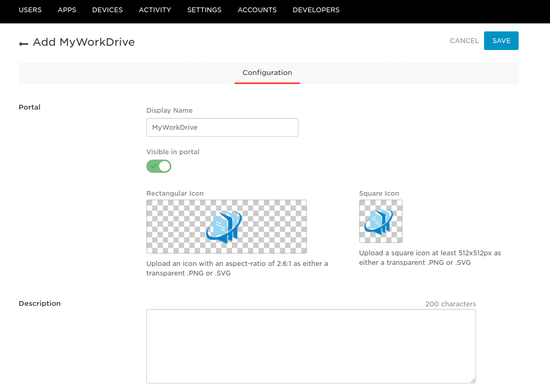The height and width of the screenshot is (392, 550).
Task: Click the Description box resize handle
Action: (473, 380)
